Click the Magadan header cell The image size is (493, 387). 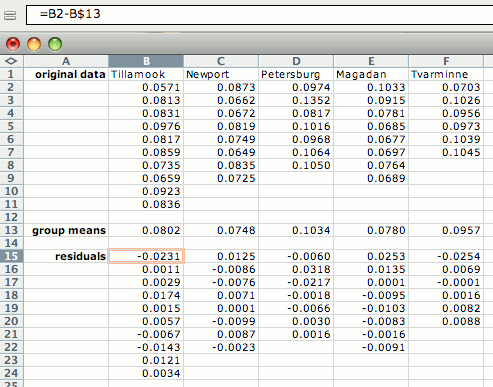pyautogui.click(x=371, y=74)
